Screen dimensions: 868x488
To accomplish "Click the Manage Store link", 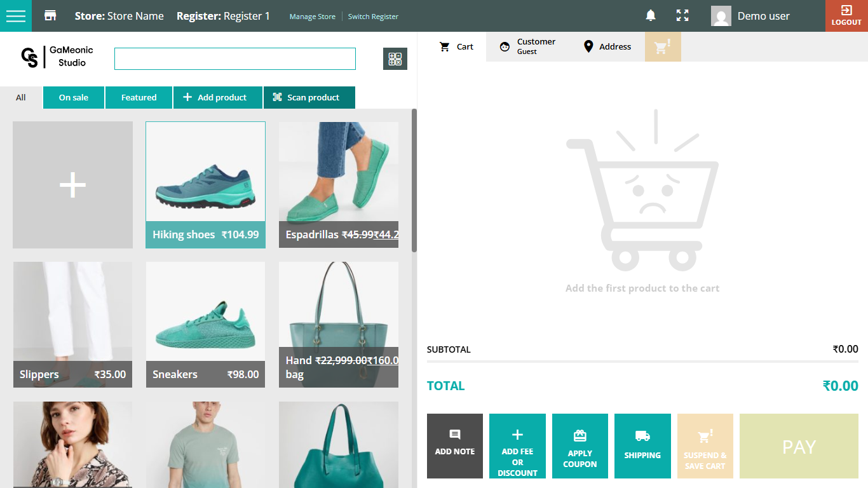I will 312,17.
